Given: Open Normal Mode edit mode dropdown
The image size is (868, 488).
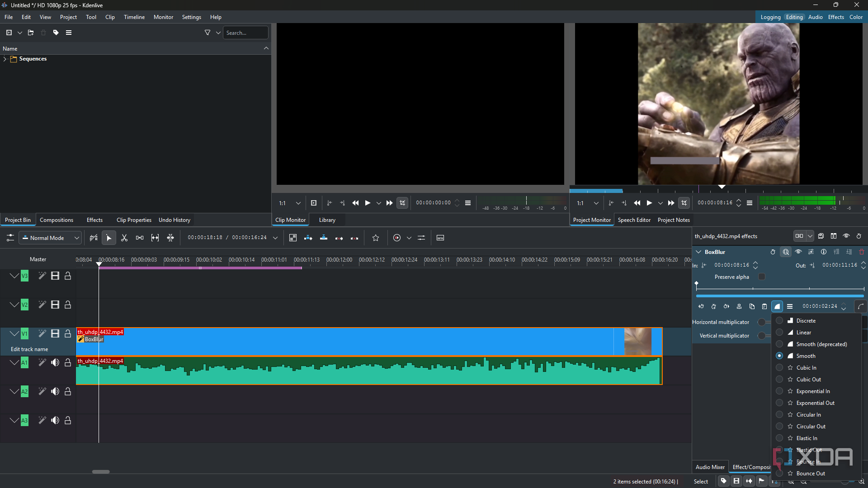Looking at the screenshot, I should (x=50, y=238).
